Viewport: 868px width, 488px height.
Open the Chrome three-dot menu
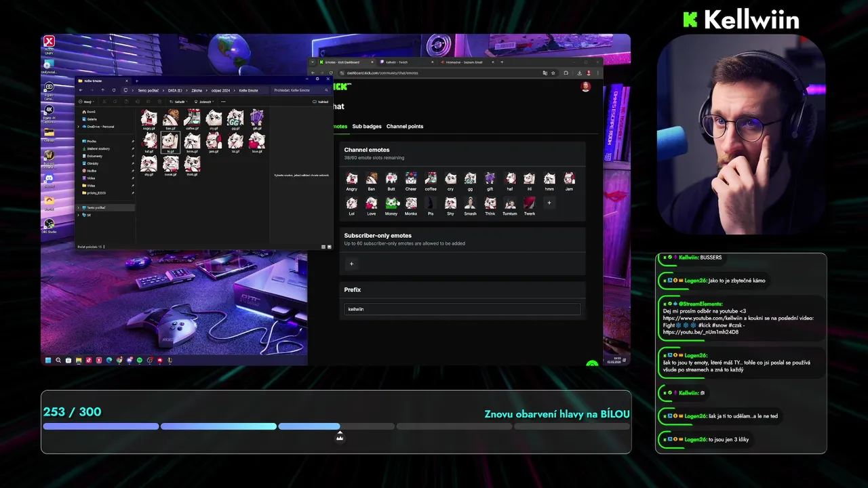click(597, 73)
